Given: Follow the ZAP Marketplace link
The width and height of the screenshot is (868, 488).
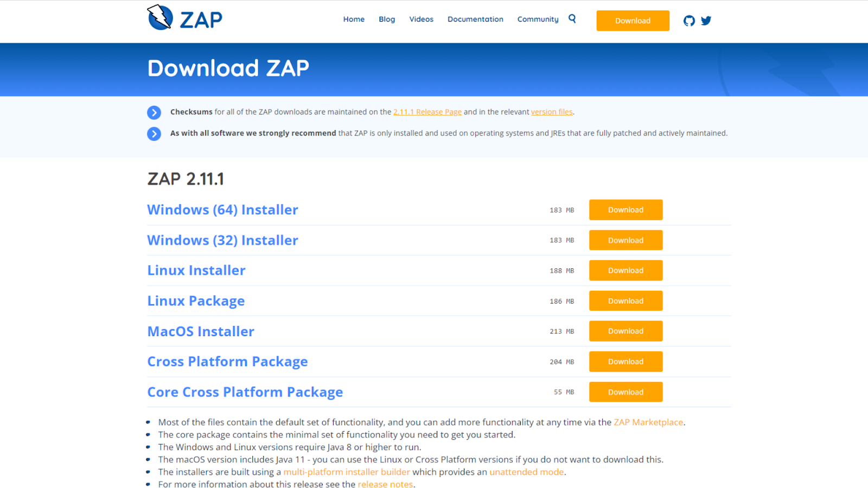Looking at the screenshot, I should (648, 422).
